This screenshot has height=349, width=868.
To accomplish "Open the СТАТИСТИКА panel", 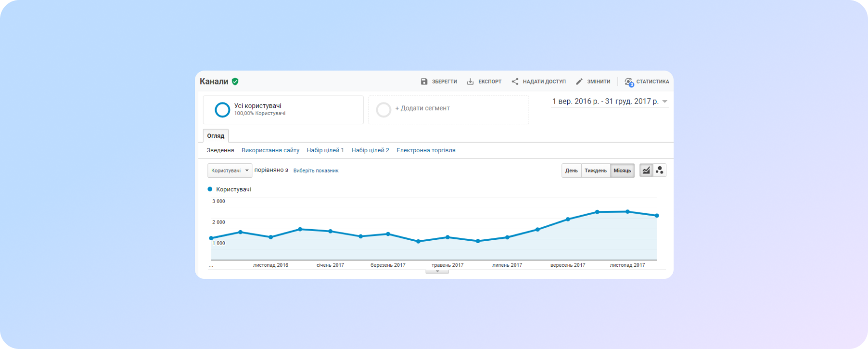I will (x=647, y=82).
